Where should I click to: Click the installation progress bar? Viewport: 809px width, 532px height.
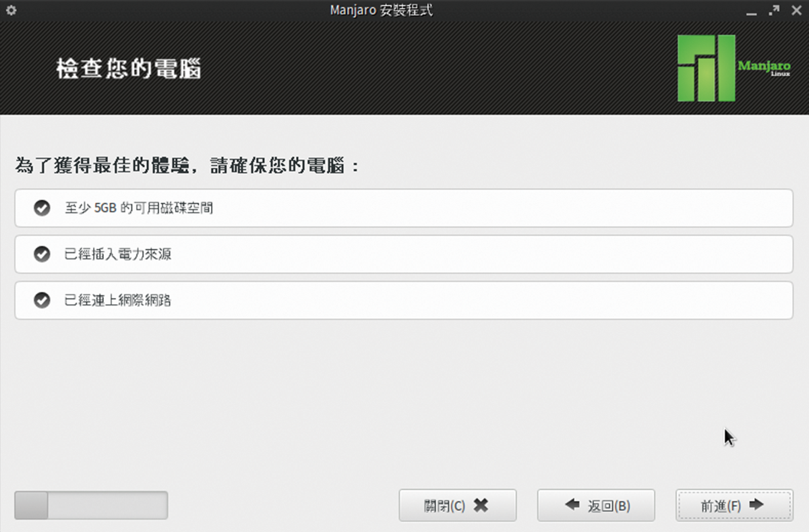pos(91,505)
